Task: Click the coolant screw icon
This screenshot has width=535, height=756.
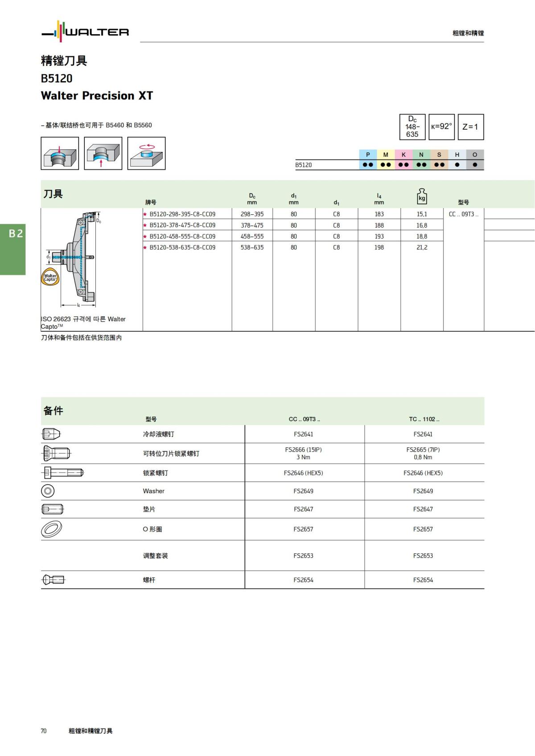Action: 51,434
